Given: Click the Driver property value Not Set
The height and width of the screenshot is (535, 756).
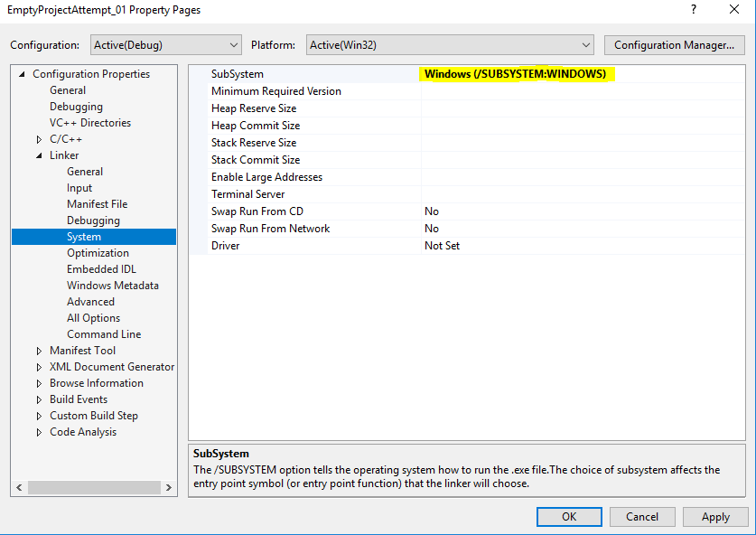Looking at the screenshot, I should coord(443,246).
